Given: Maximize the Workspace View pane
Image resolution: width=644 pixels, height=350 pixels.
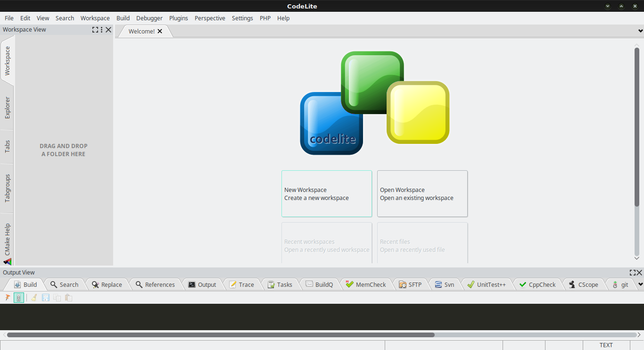Looking at the screenshot, I should 95,30.
